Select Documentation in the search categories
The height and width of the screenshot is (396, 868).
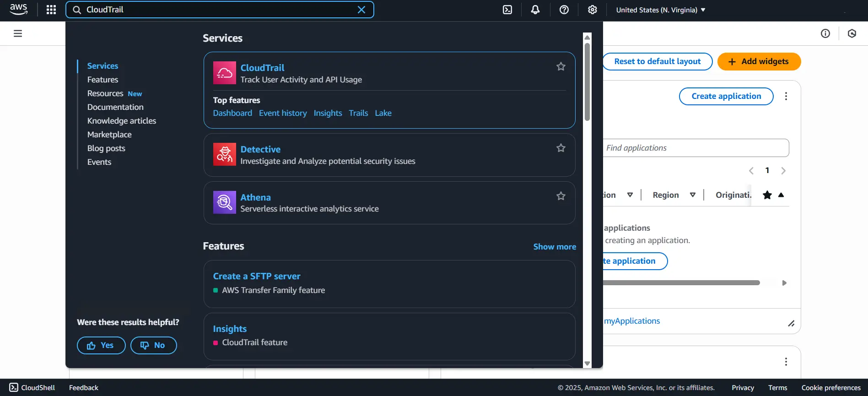click(x=115, y=107)
